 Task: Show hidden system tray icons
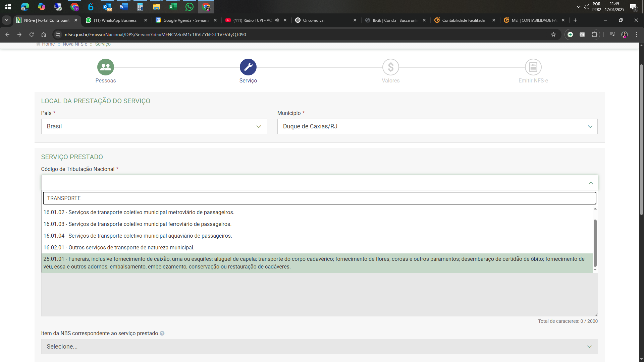(578, 7)
